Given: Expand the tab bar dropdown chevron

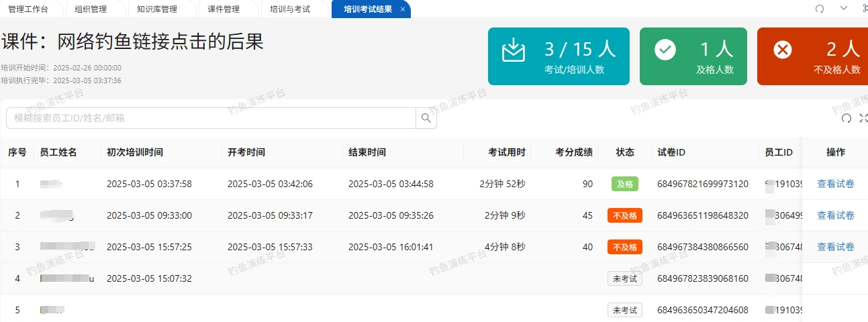Looking at the screenshot, I should 844,9.
